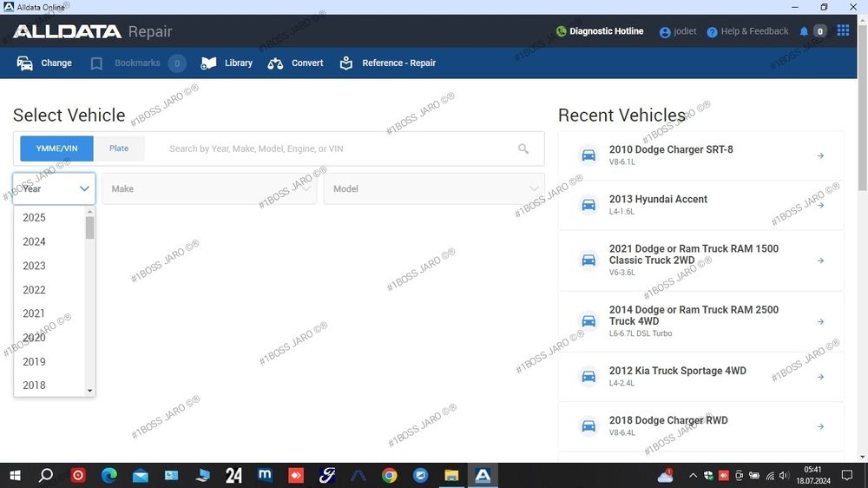Open 2012 Kia Truck Sportage 4WD
This screenshot has height=488, width=868.
[700, 377]
